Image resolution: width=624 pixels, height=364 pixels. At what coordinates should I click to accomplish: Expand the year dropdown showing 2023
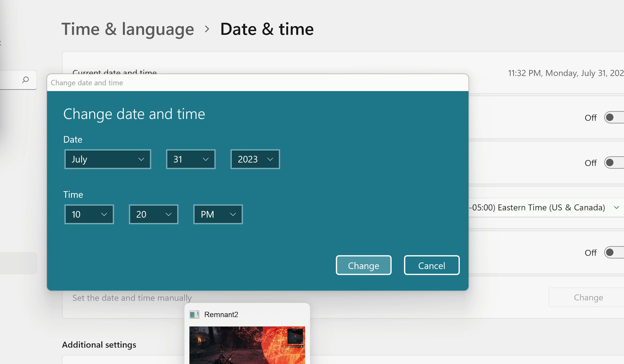click(x=255, y=159)
